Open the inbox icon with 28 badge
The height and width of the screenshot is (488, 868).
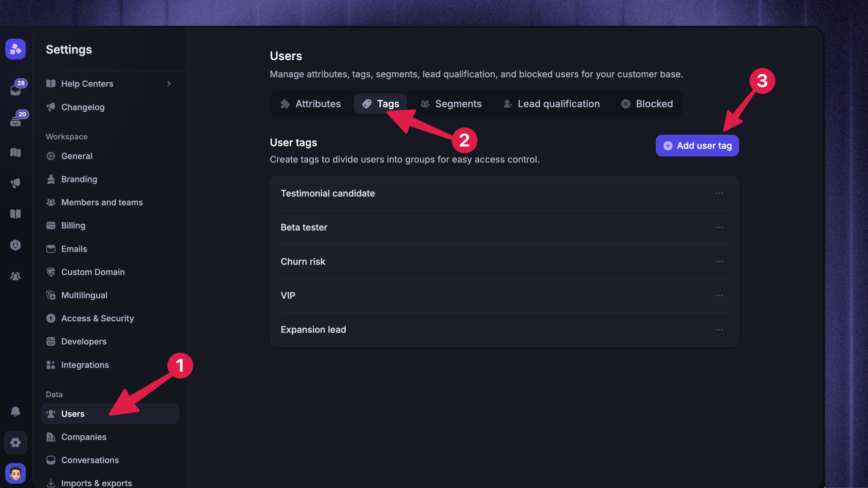coord(16,90)
